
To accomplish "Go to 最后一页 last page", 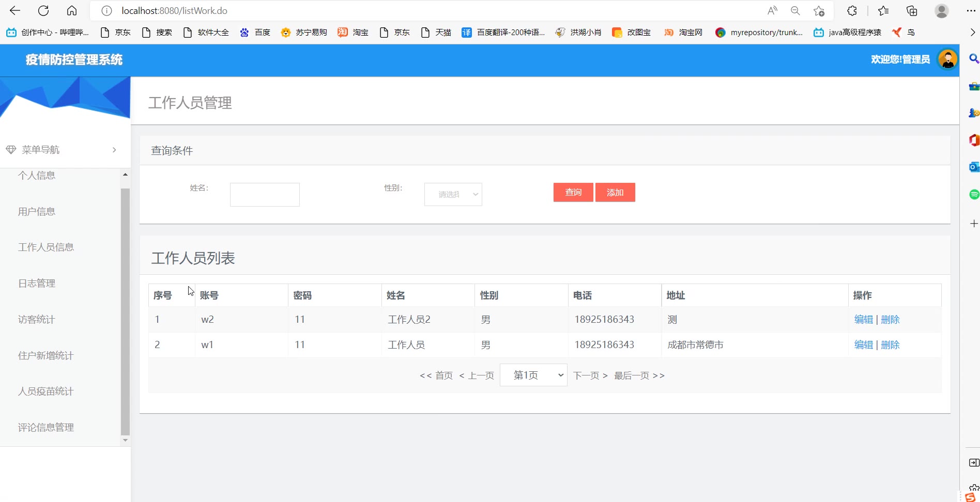I will click(x=639, y=375).
